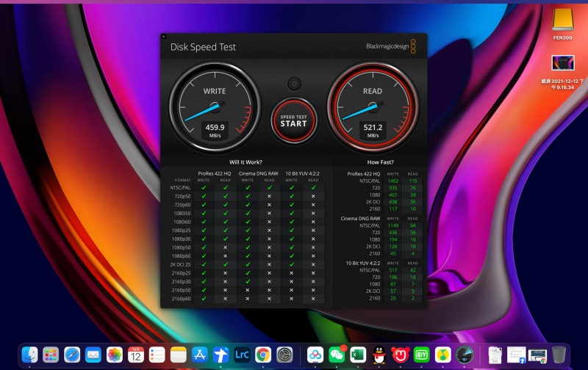Open the FEN300 drive on desktop

(x=562, y=23)
